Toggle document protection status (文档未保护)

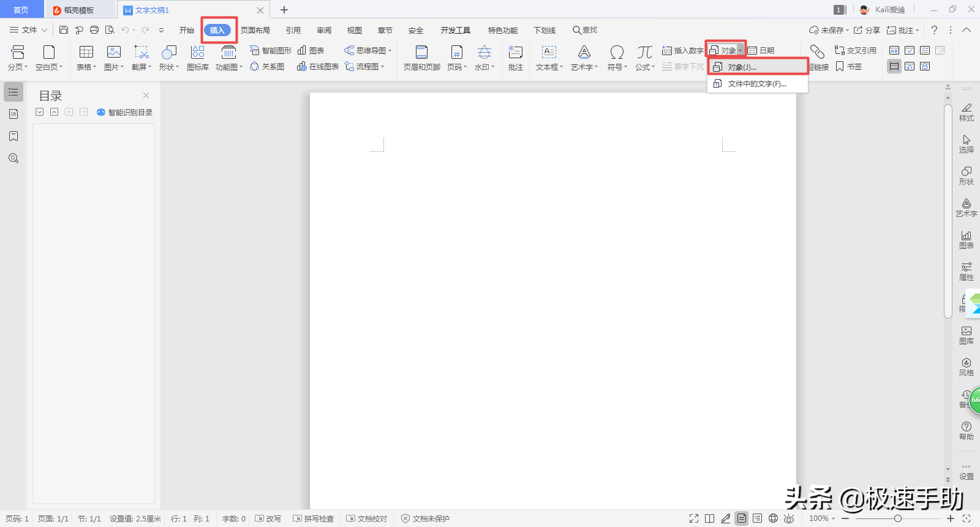point(425,518)
